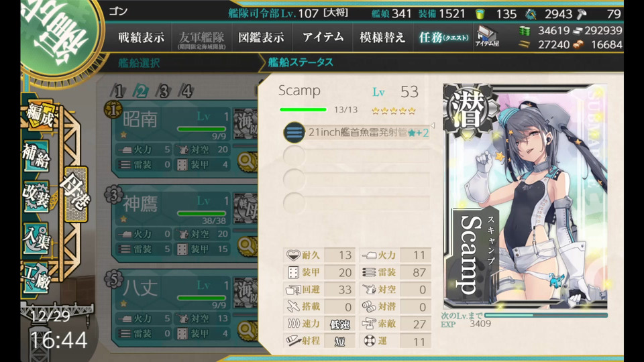Click the small arrow beside torpedo slot
The image size is (644, 362).
point(433,125)
